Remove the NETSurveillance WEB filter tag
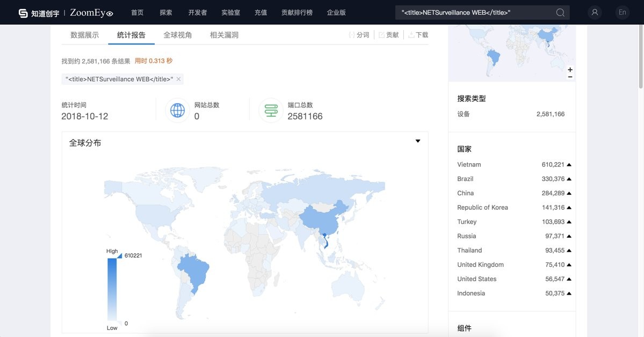 179,79
